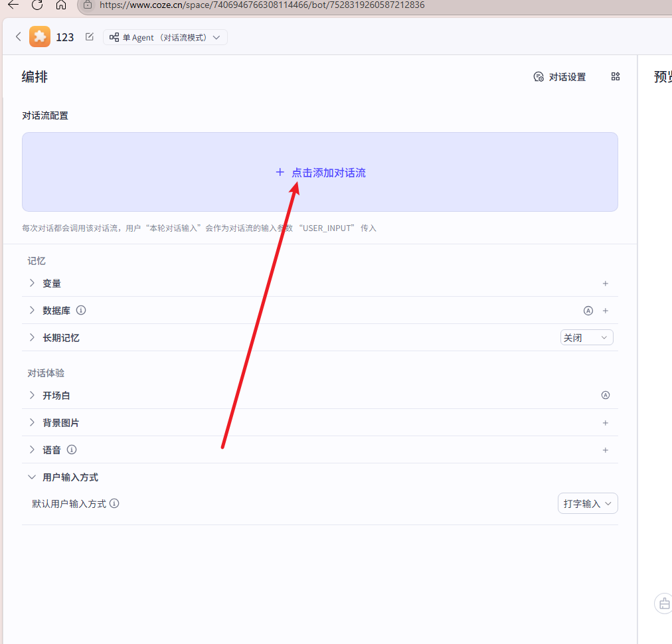Click the orange bot avatar icon
Screen dimensions: 672x644
click(x=40, y=37)
